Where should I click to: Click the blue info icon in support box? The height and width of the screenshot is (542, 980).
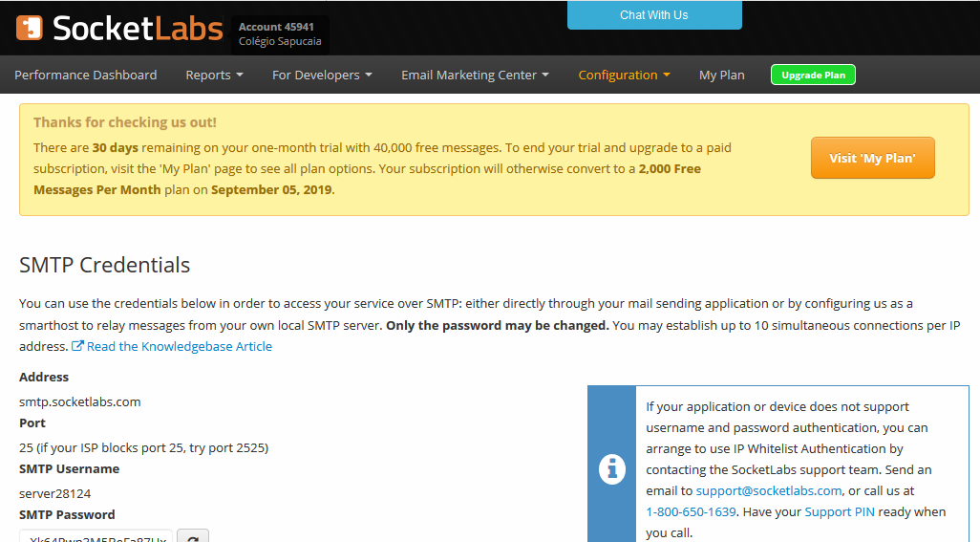click(612, 468)
